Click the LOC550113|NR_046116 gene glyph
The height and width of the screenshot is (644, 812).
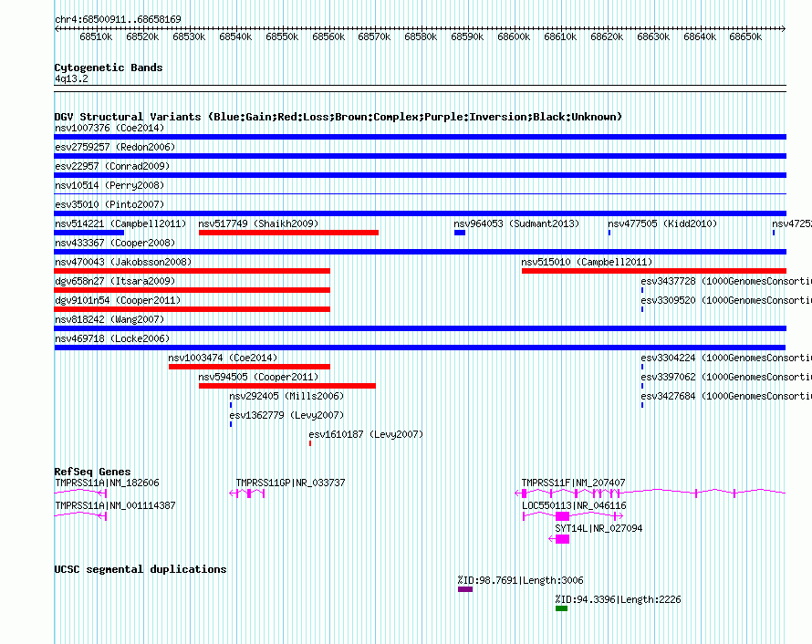tap(573, 516)
